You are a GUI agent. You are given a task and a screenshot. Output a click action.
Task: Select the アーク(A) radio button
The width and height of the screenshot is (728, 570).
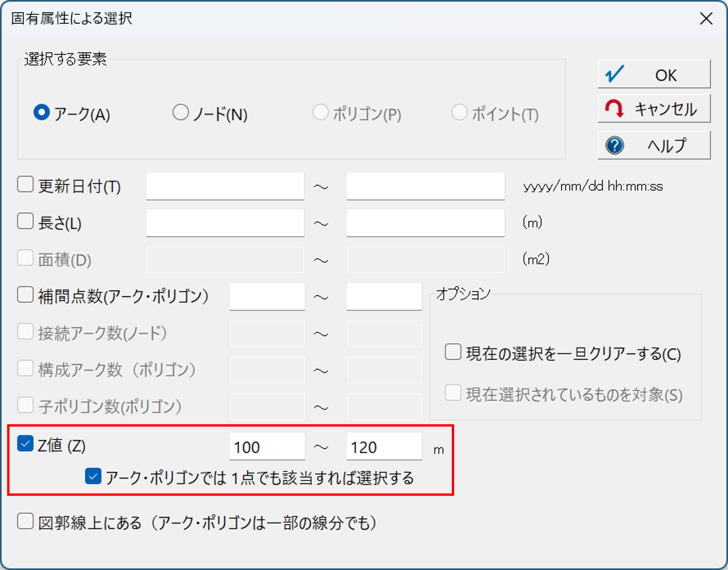(42, 112)
